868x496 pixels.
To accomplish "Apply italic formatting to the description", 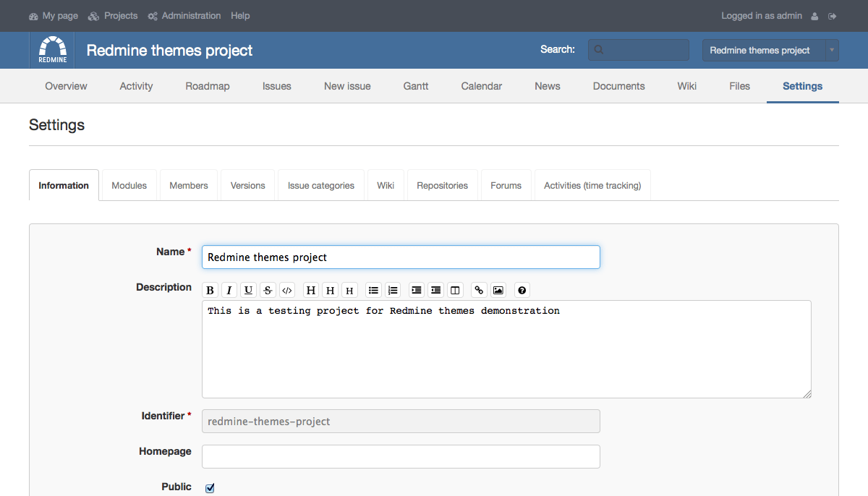I will point(229,290).
